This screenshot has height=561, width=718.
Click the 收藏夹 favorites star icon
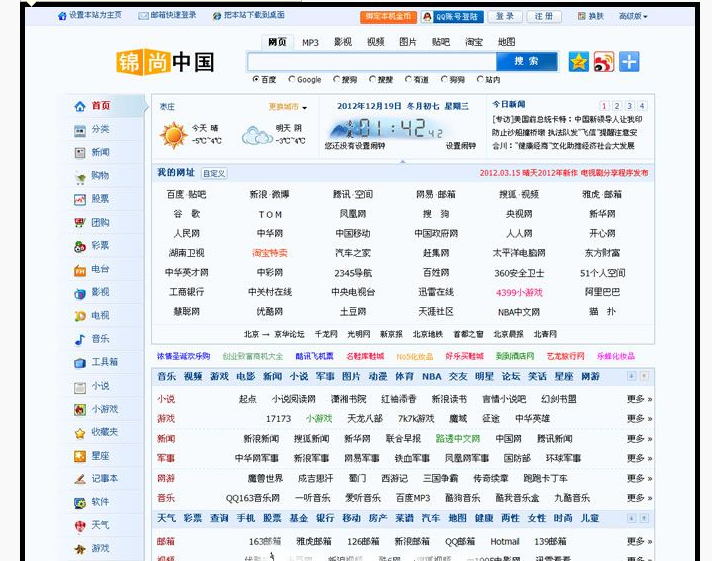click(80, 433)
